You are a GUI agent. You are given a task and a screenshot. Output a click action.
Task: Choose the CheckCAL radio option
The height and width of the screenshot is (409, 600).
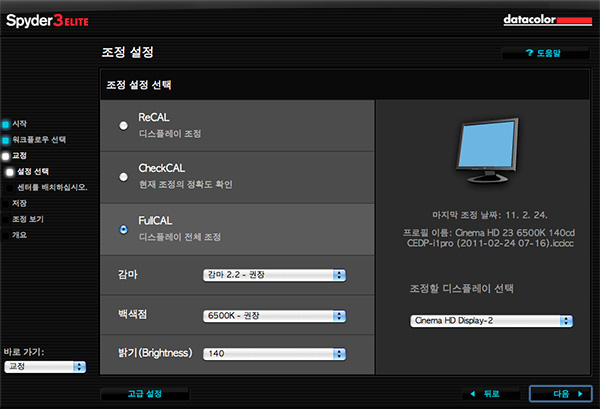[123, 177]
